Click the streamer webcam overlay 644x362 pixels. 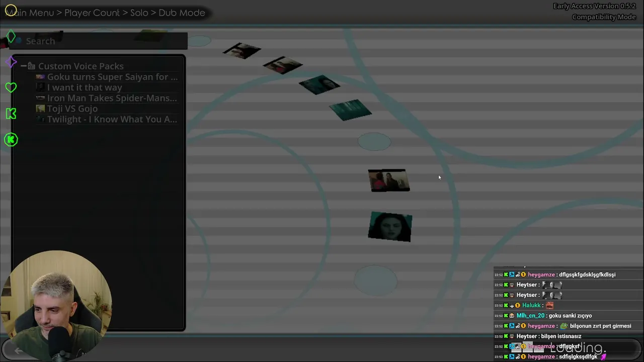click(x=56, y=306)
